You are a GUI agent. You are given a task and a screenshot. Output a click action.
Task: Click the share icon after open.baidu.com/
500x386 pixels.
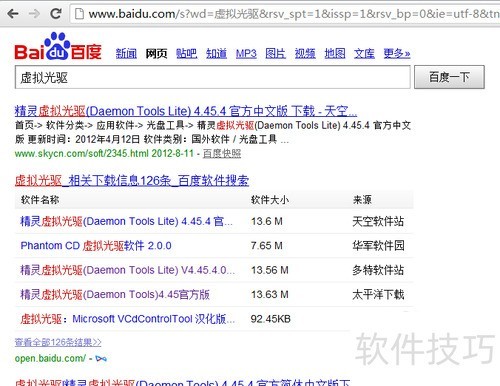pos(101,359)
